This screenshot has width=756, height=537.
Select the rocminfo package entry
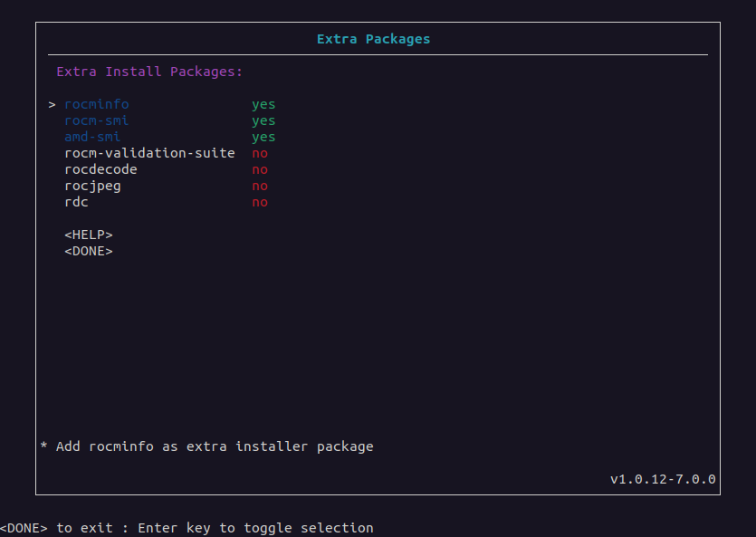coord(97,104)
